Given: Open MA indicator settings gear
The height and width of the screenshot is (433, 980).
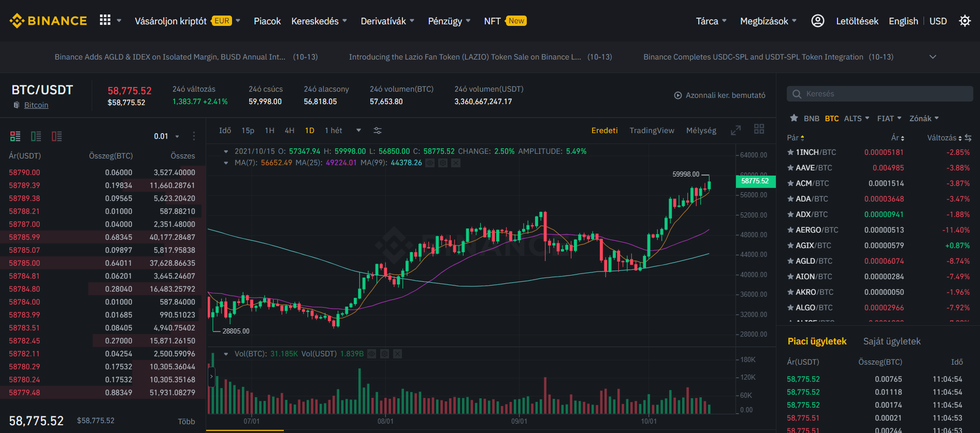Looking at the screenshot, I should click(x=443, y=163).
